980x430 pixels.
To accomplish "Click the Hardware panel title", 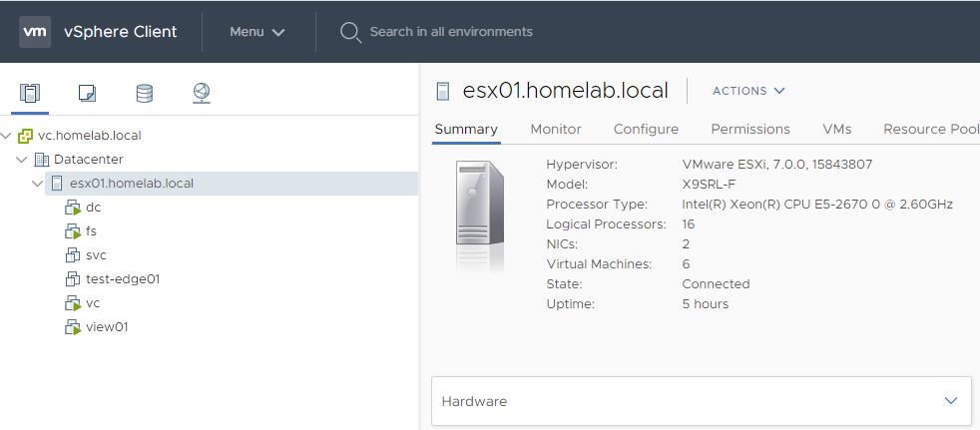I will (474, 402).
